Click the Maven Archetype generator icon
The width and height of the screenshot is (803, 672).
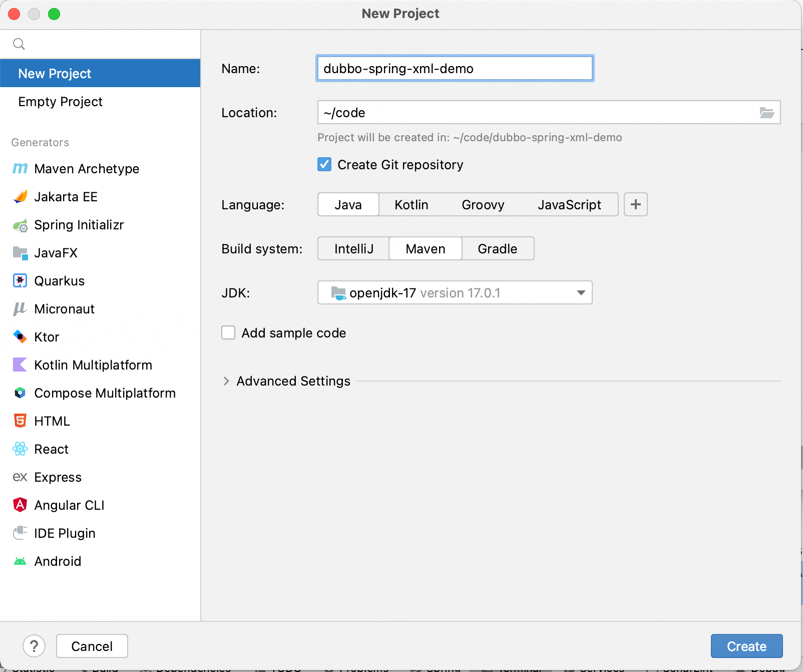(x=20, y=169)
